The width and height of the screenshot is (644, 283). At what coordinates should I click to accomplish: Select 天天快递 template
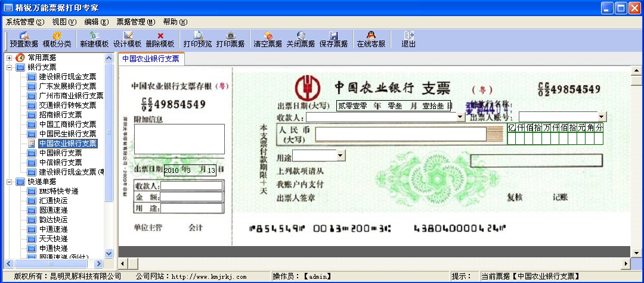(x=54, y=238)
